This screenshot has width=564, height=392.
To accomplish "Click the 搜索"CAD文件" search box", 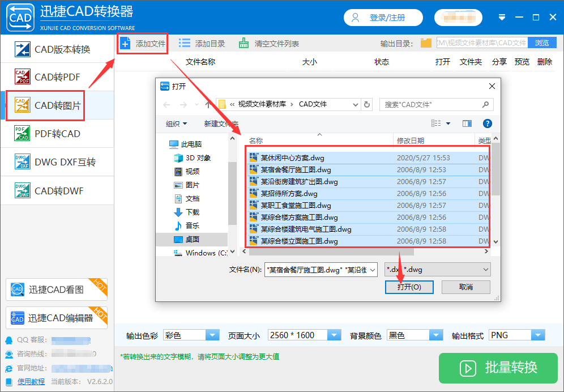I will click(437, 105).
